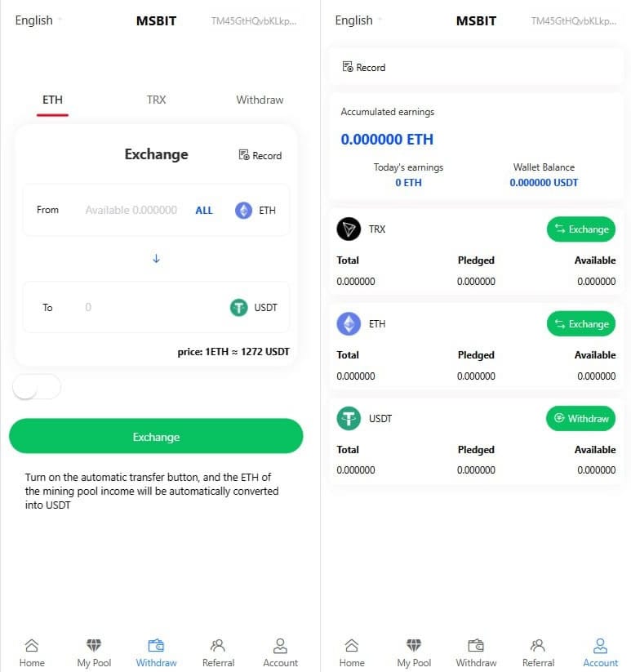Image resolution: width=631 pixels, height=672 pixels.
Task: Click the From amount input field
Action: pos(131,211)
